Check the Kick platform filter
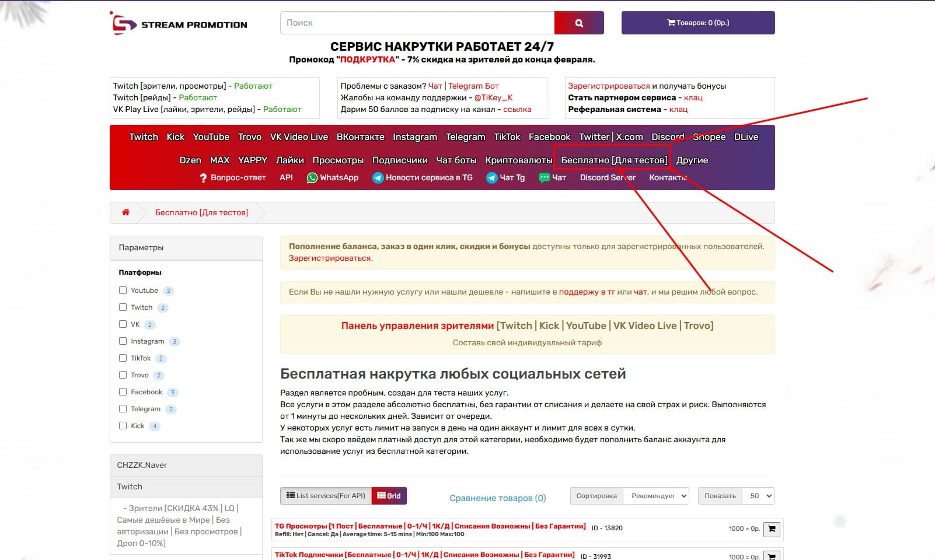The image size is (935, 560). tap(123, 426)
